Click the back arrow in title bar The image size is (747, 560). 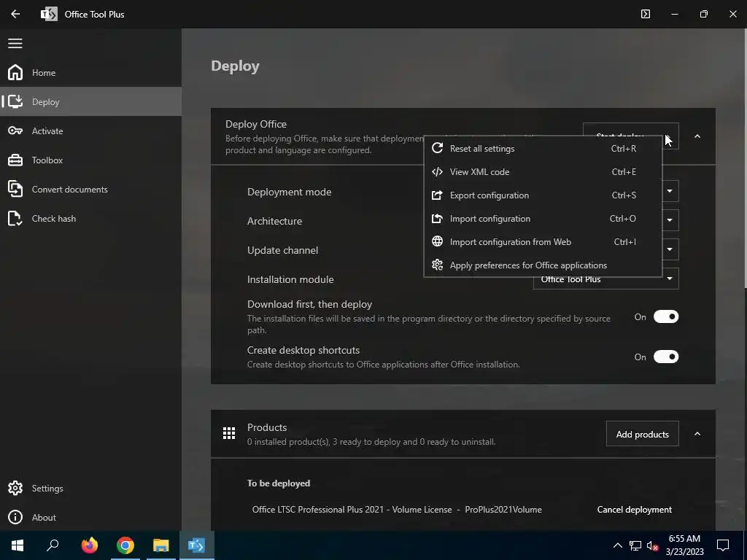(x=15, y=14)
